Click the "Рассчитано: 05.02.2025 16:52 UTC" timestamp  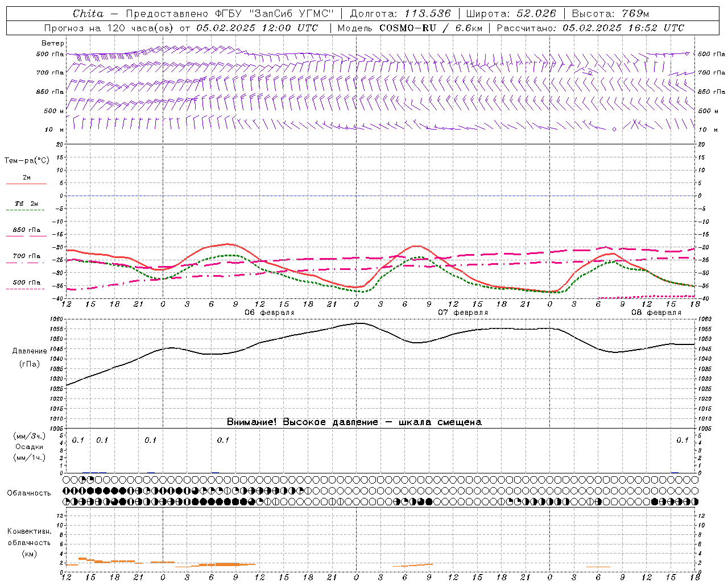pos(590,28)
